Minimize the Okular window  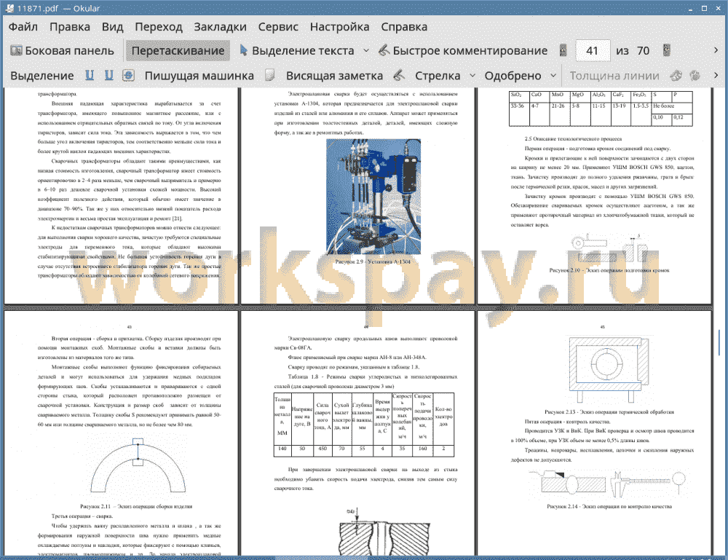point(691,9)
